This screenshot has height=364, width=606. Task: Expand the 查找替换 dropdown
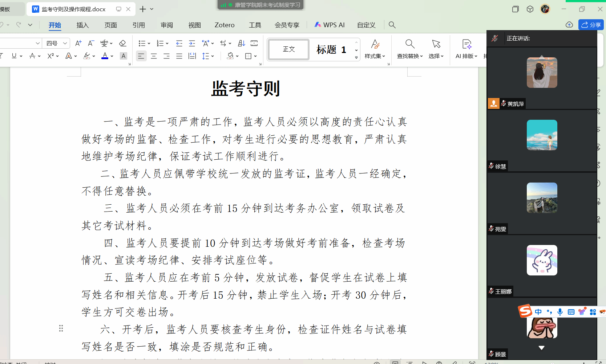click(x=410, y=56)
